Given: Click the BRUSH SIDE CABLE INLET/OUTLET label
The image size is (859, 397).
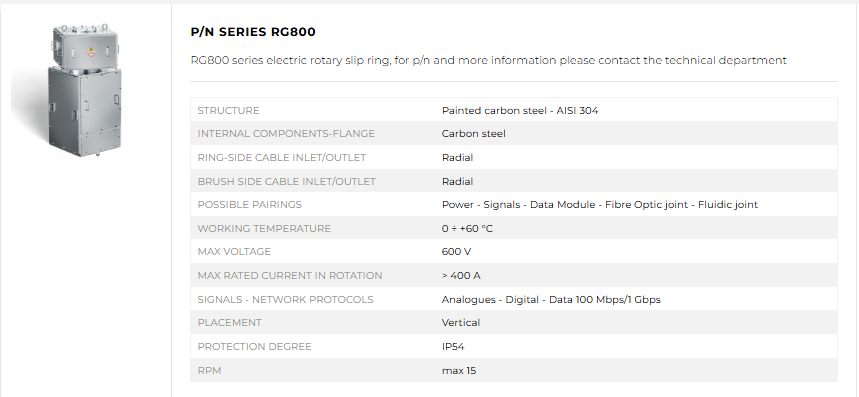Looking at the screenshot, I should 287,181.
